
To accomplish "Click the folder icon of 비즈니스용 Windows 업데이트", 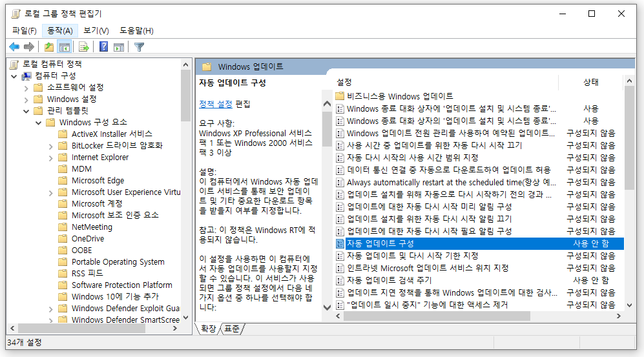I will coord(340,96).
